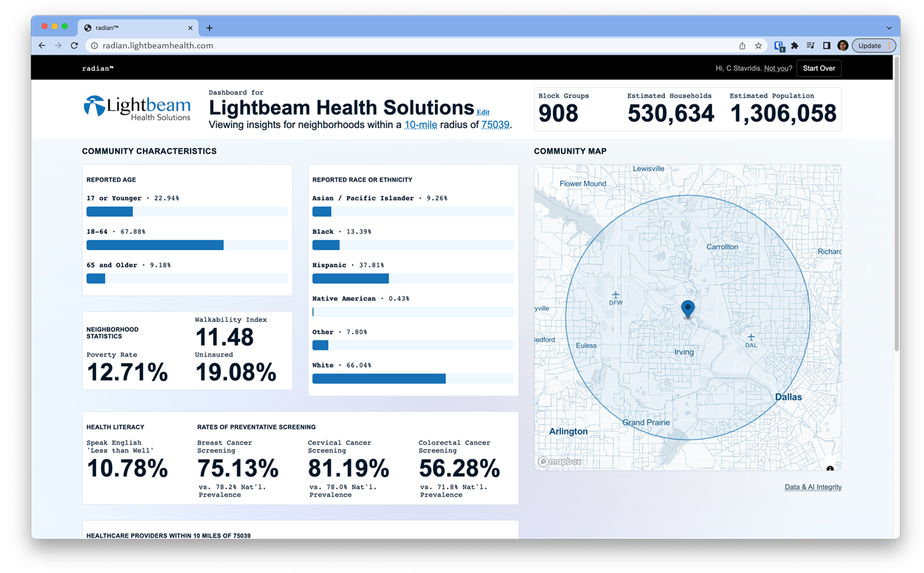Click the DAL airport icon on map
Viewport: 924px width, 573px height.
(751, 338)
